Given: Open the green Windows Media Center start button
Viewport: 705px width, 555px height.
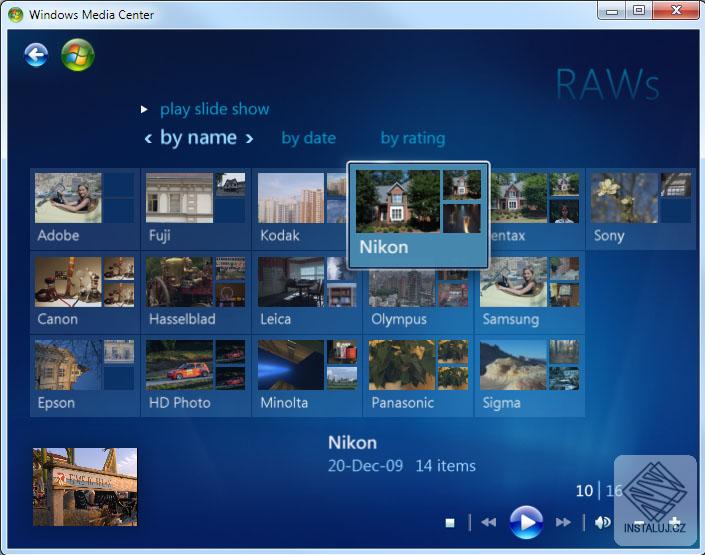Looking at the screenshot, I should (77, 55).
